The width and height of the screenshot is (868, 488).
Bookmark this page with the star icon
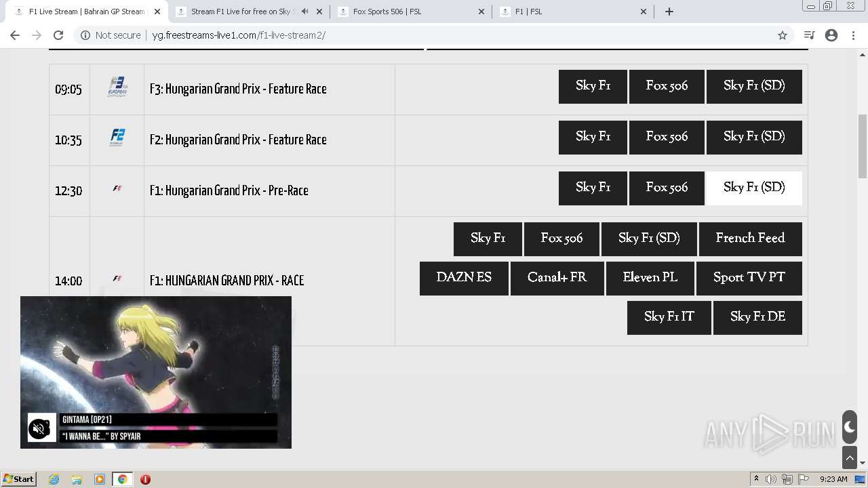tap(783, 35)
